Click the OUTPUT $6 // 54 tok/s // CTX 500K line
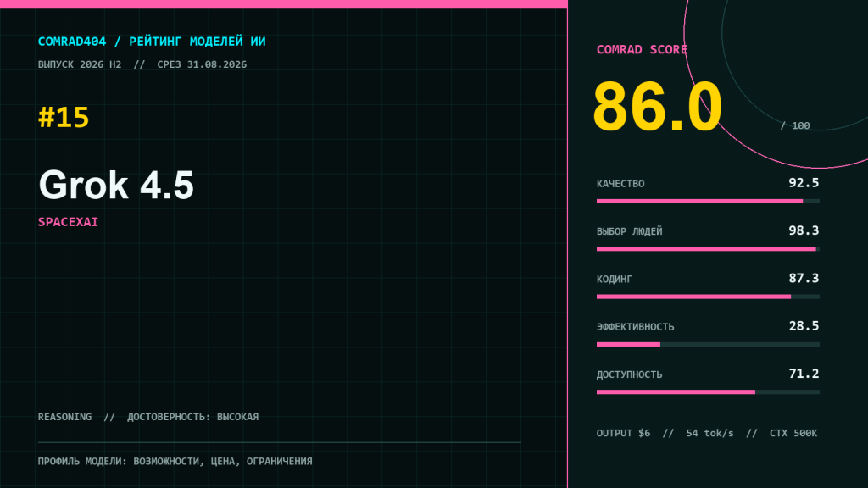The height and width of the screenshot is (488, 868). (x=707, y=433)
